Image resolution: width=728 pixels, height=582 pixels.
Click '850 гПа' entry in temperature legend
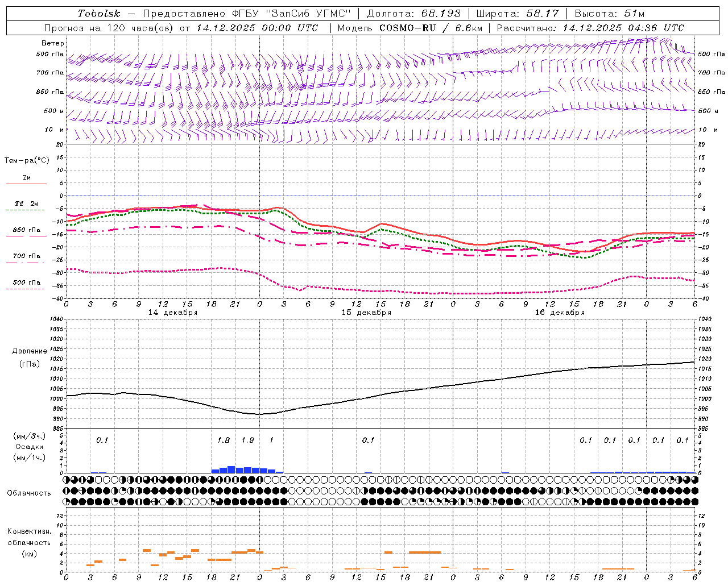click(x=27, y=230)
